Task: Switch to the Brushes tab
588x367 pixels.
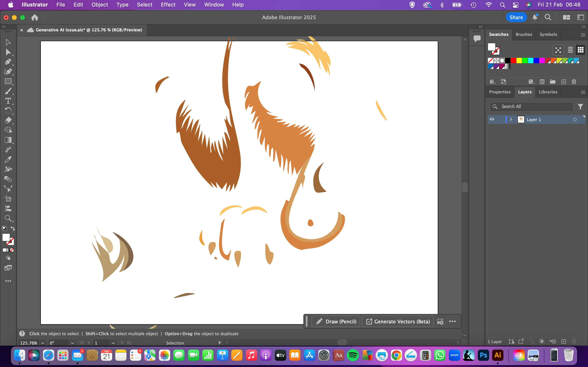Action: click(x=524, y=34)
